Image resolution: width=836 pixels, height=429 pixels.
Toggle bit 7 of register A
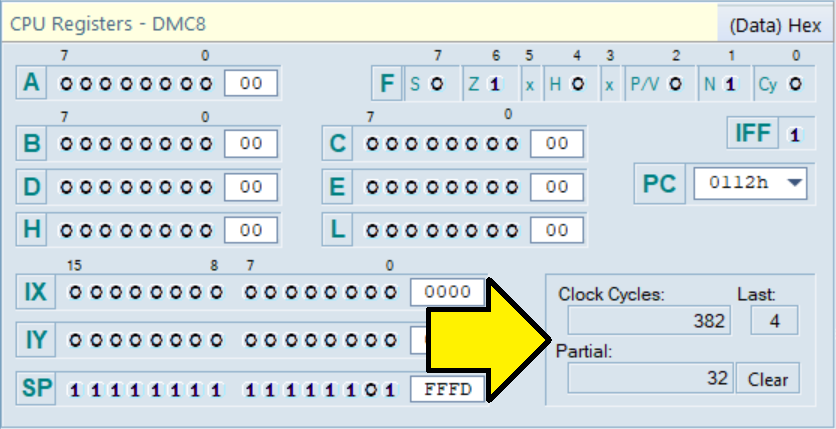tap(66, 84)
